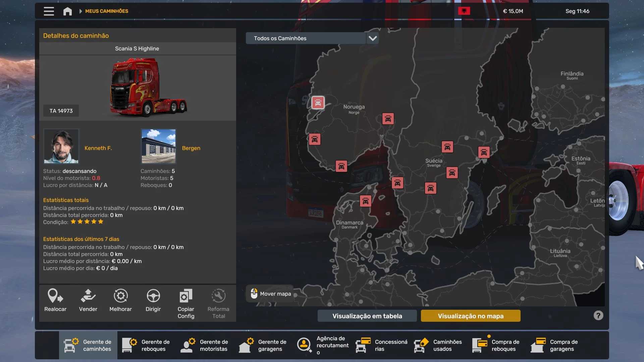
Task: Click the Scania S Highline truck thumbnail
Action: [148, 87]
